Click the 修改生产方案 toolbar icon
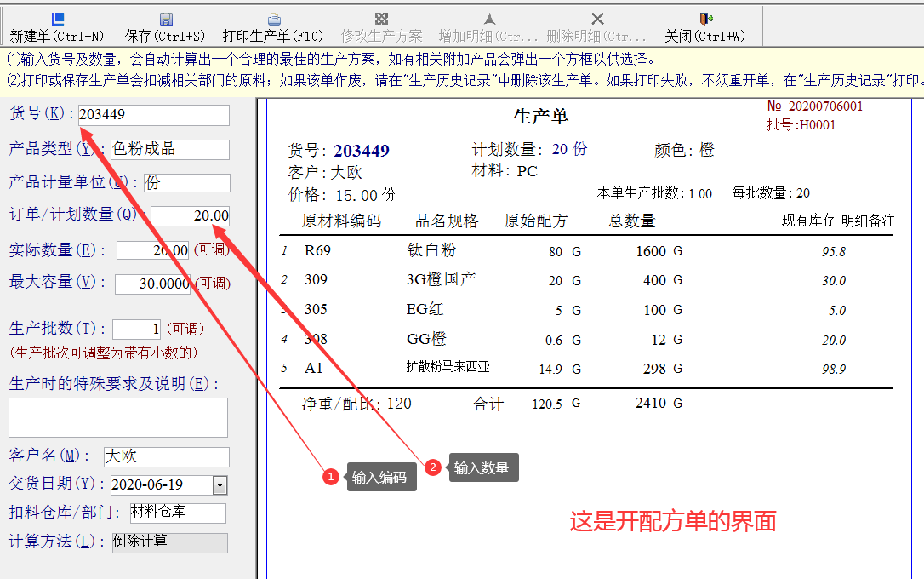 coord(381,19)
